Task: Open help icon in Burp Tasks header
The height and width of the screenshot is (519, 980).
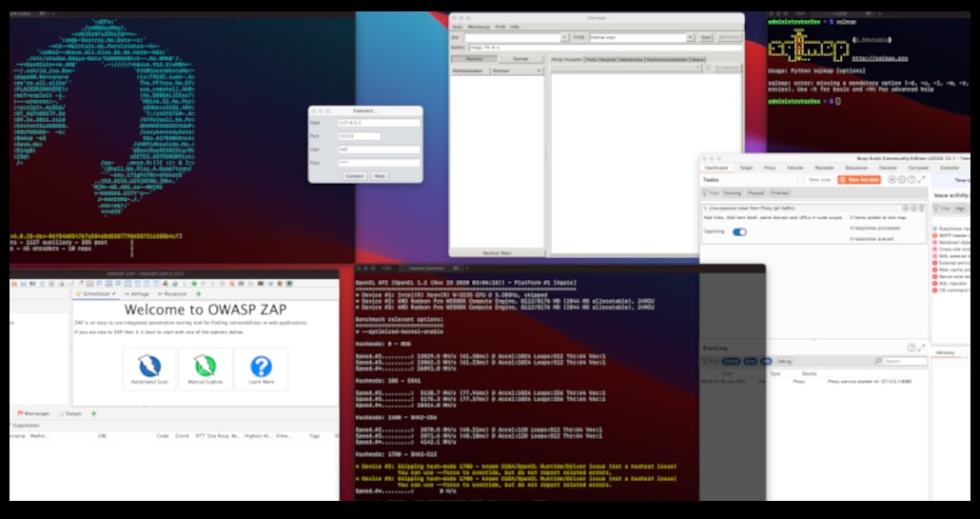Action: pyautogui.click(x=911, y=179)
